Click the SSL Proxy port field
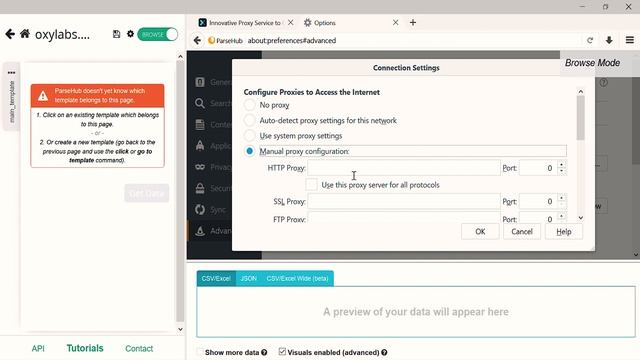This screenshot has height=360, width=640. (538, 201)
